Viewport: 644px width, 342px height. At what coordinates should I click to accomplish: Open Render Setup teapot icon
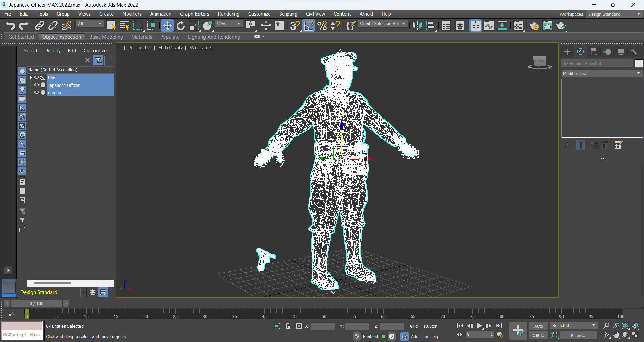pyautogui.click(x=534, y=26)
